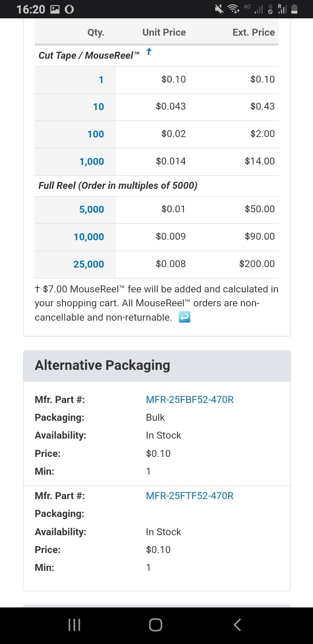Viewport: 313px width, 644px height.
Task: Select quantity 1 price break
Action: [101, 80]
